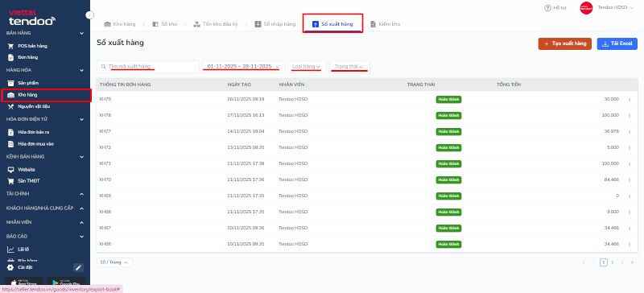Open the three-dot menu for row XH77
The height and width of the screenshot is (293, 644).
[x=630, y=131]
